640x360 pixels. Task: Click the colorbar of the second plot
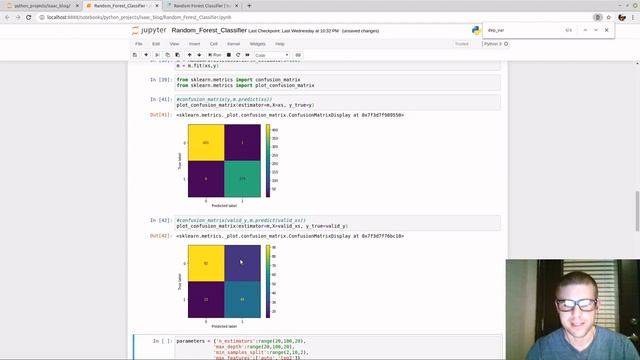[x=268, y=281]
